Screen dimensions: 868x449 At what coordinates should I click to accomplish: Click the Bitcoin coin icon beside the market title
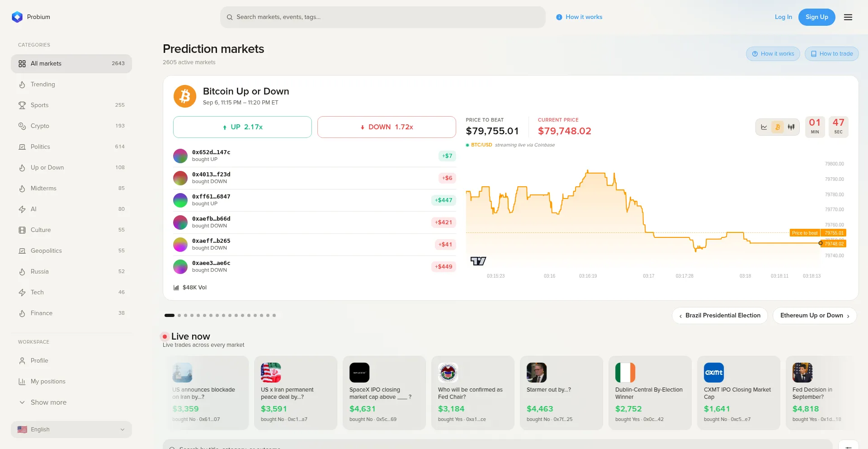tap(185, 96)
